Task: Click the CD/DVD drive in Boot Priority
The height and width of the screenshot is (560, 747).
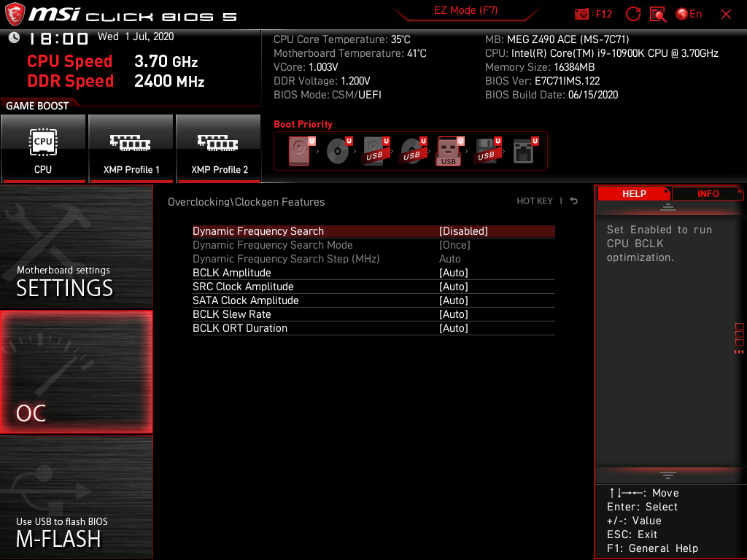Action: [x=338, y=150]
